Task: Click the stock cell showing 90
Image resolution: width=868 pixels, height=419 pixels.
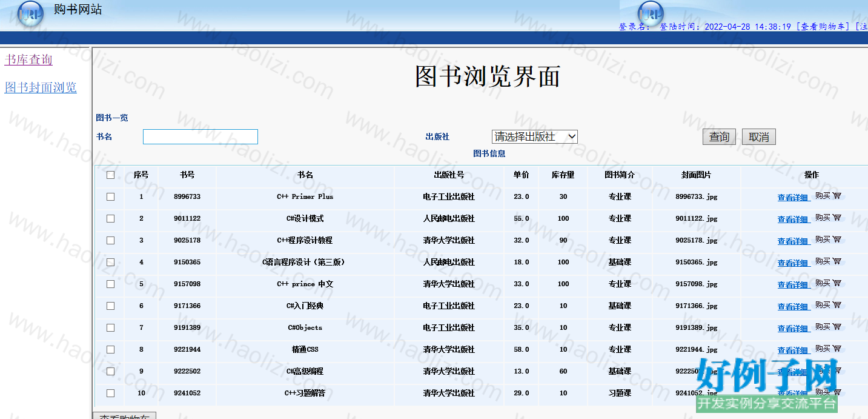Action: pos(563,240)
